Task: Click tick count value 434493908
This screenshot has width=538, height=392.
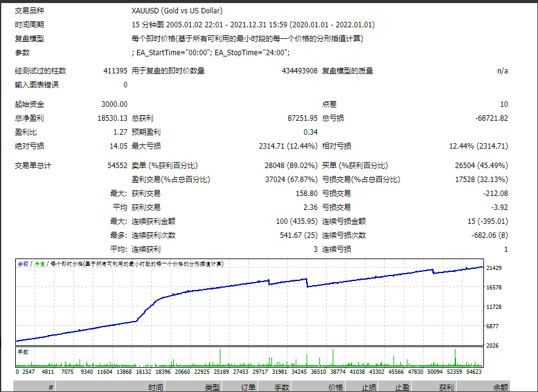Action: tap(299, 70)
